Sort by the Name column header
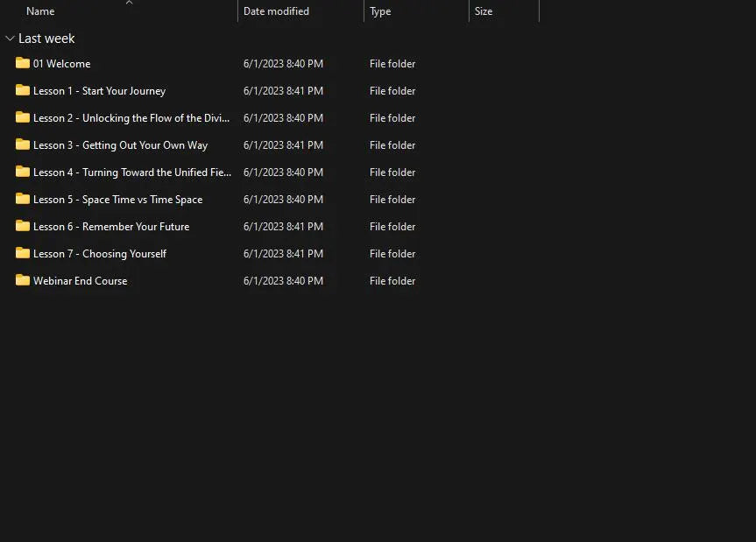The height and width of the screenshot is (542, 756). tap(40, 11)
